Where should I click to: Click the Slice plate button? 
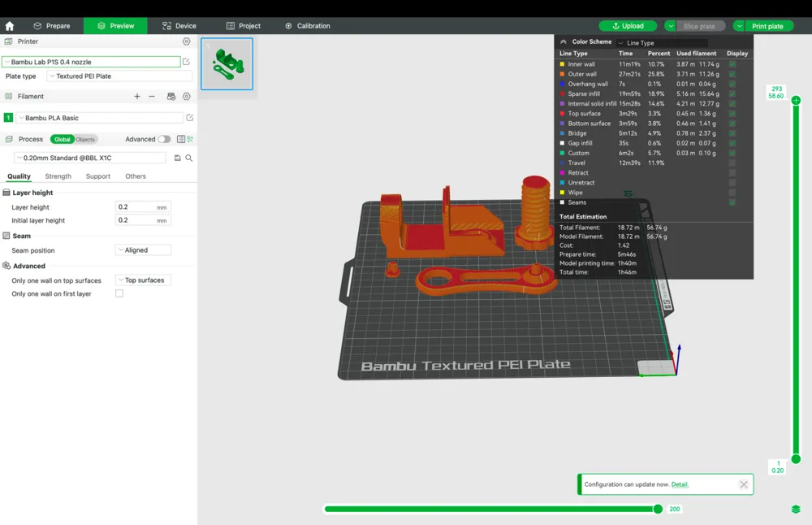click(x=701, y=26)
